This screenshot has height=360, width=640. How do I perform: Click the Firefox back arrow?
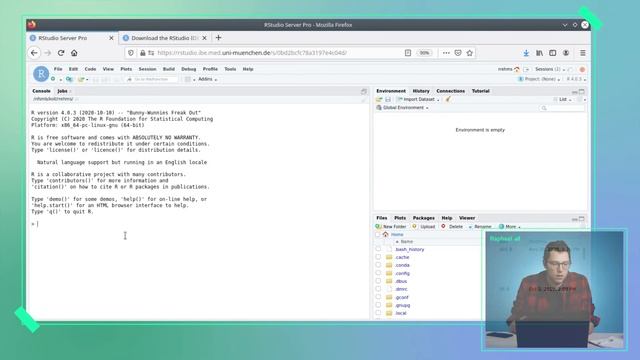point(34,53)
